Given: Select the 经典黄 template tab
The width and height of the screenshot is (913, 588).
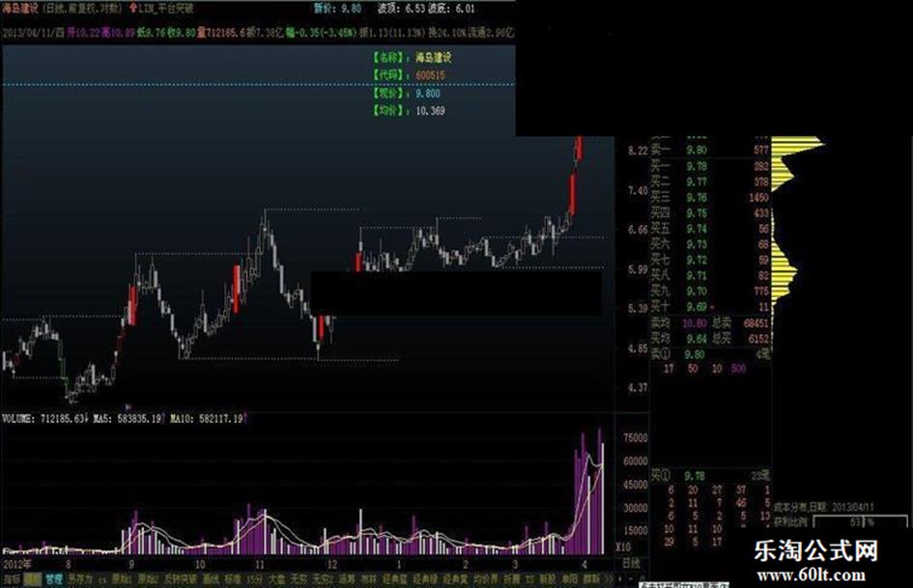Looking at the screenshot, I should 455,579.
